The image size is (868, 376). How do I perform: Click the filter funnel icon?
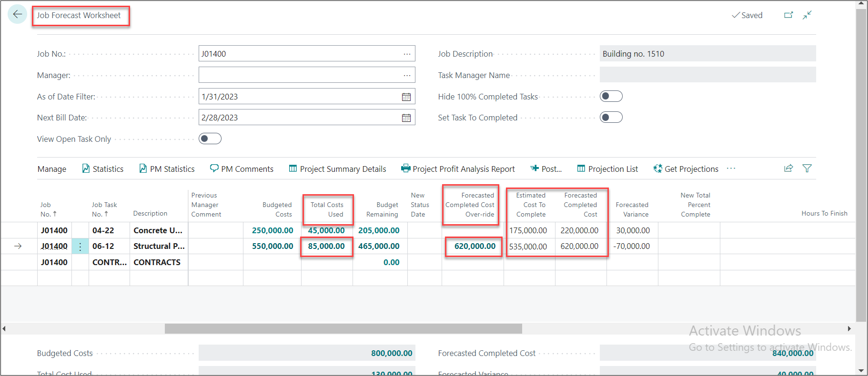[807, 168]
